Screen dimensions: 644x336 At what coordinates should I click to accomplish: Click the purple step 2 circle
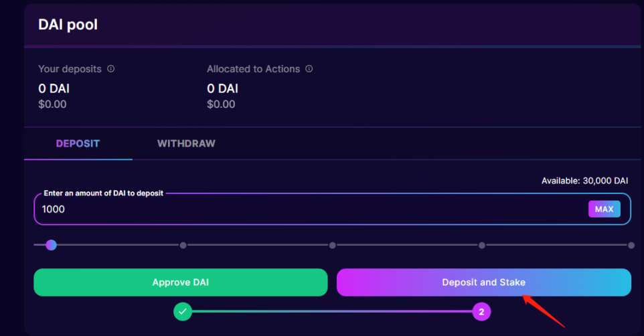coord(481,311)
